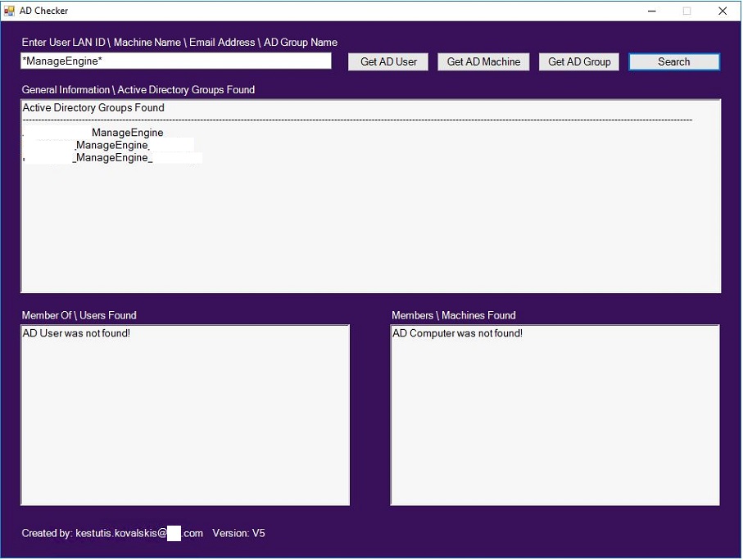Click the Get AD Group button

pos(579,61)
